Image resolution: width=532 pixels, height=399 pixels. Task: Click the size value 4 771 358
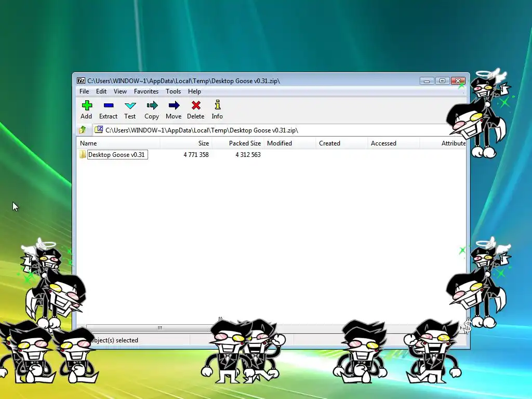pos(196,155)
